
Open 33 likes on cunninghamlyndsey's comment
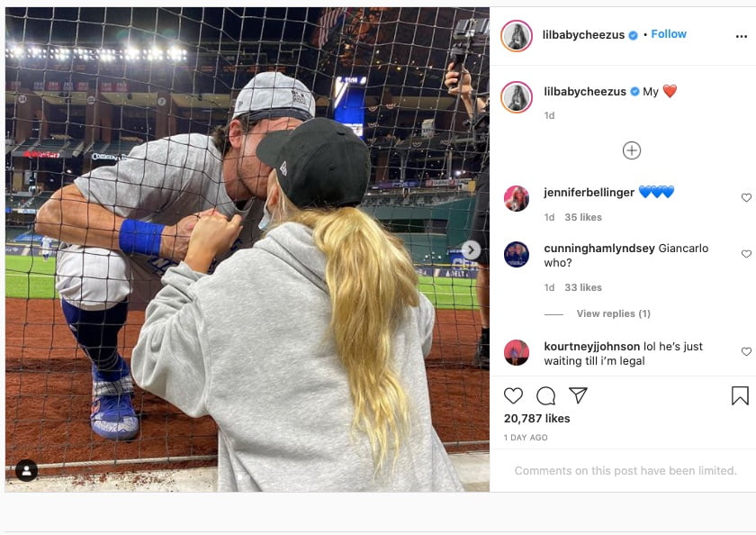(581, 287)
